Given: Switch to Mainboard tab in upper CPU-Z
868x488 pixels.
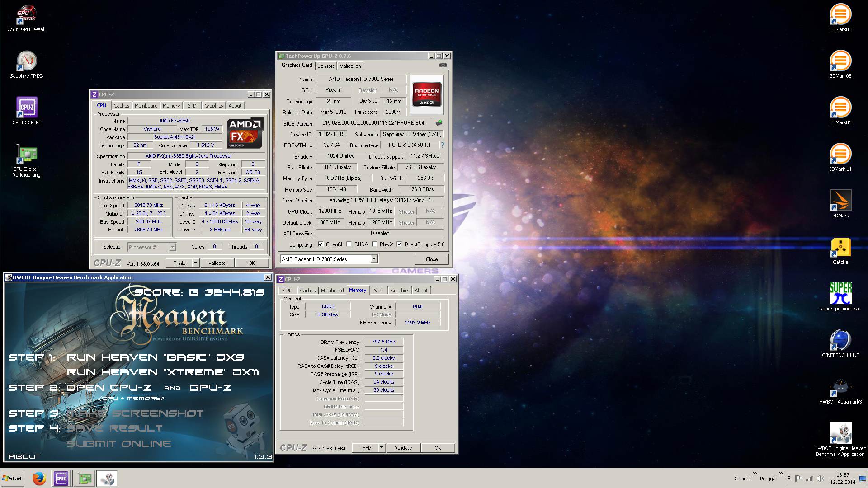Looking at the screenshot, I should coord(146,106).
